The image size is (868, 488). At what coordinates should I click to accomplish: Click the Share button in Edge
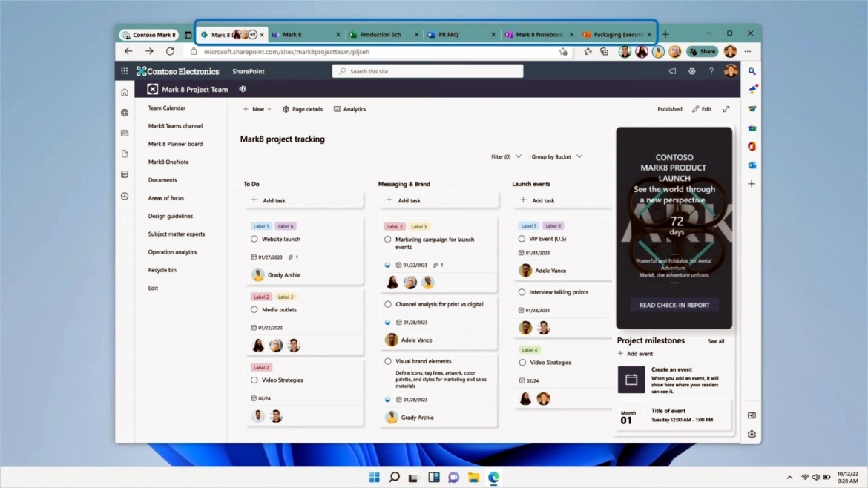(703, 51)
